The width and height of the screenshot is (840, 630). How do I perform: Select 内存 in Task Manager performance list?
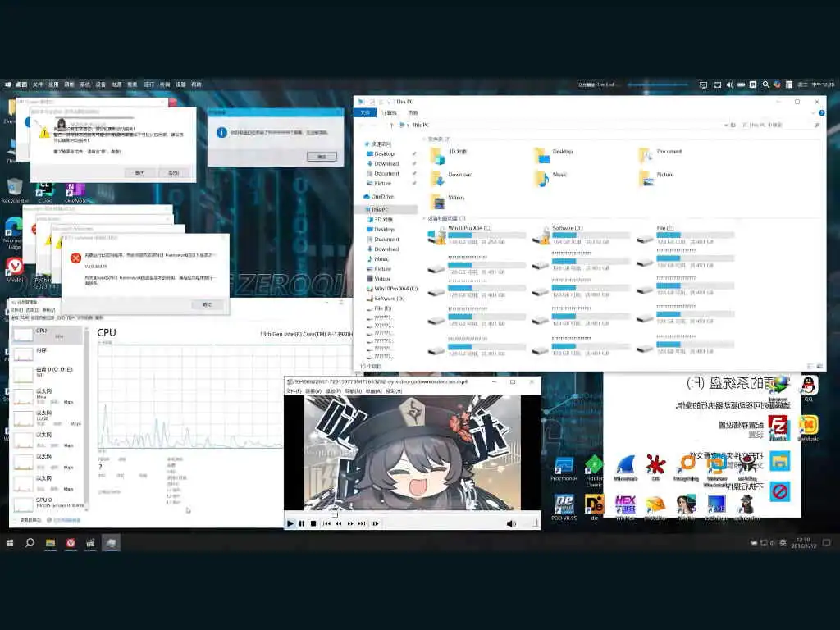coord(47,354)
